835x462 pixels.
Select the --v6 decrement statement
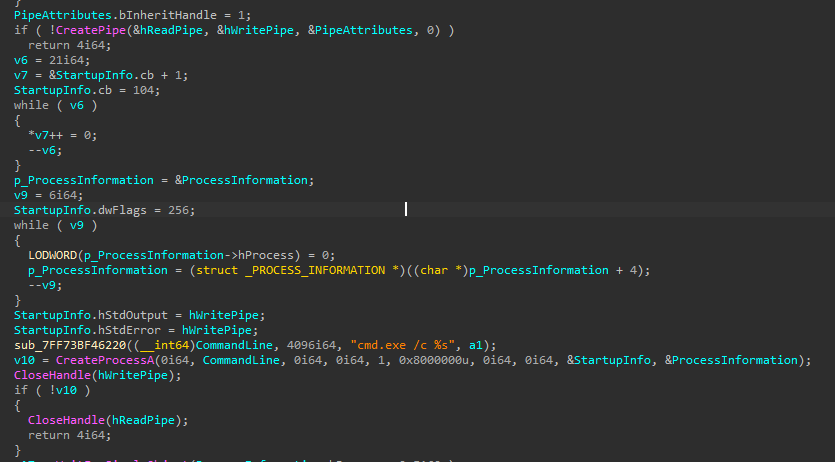pos(45,151)
